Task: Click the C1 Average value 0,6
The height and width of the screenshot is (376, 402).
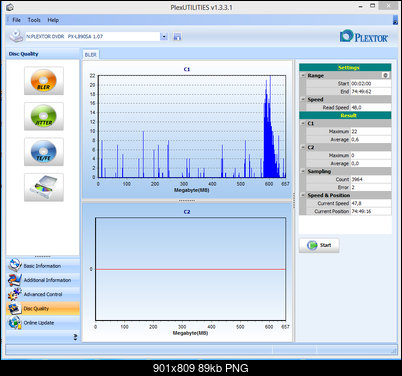Action: click(x=371, y=139)
